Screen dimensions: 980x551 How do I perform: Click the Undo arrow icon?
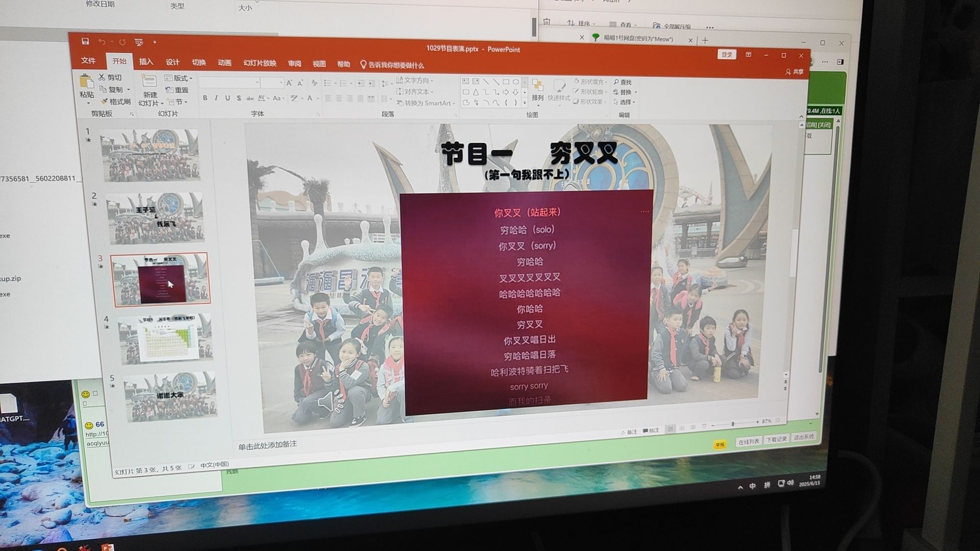102,42
